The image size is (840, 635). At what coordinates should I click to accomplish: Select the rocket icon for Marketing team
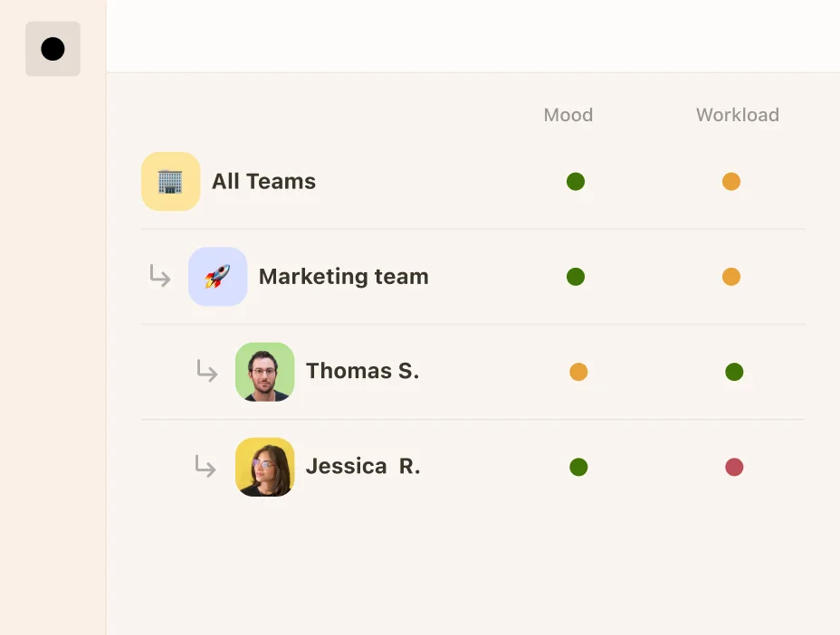click(x=217, y=276)
